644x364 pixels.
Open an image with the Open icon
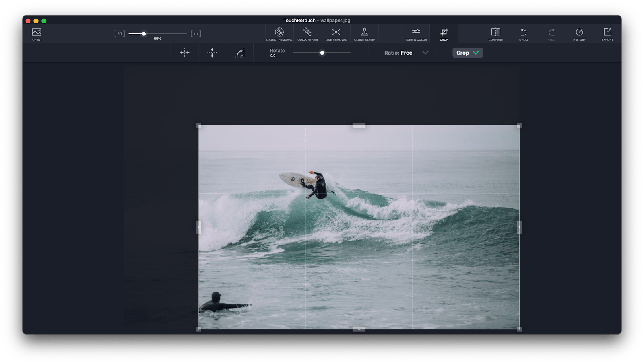pos(36,34)
